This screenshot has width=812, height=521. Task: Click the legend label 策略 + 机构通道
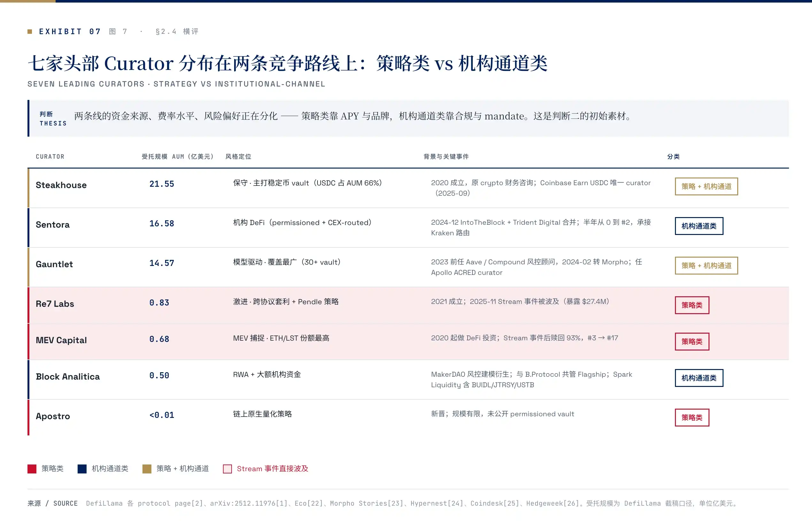[182, 469]
